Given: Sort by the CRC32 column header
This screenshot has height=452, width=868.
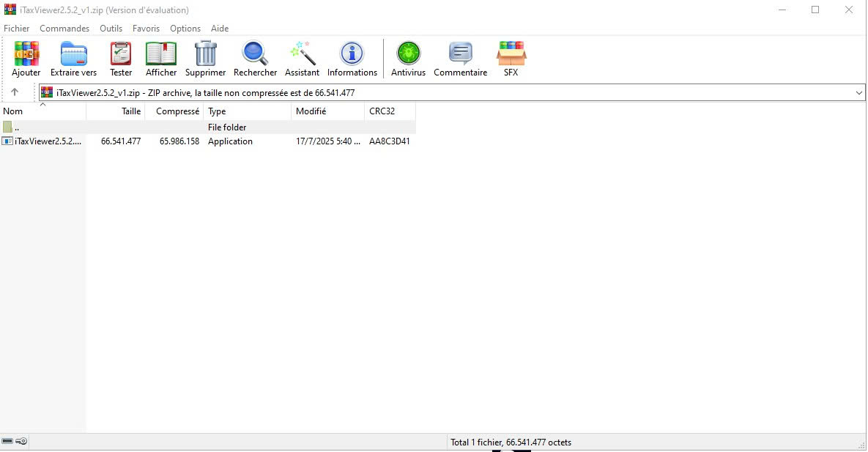Looking at the screenshot, I should [x=390, y=111].
